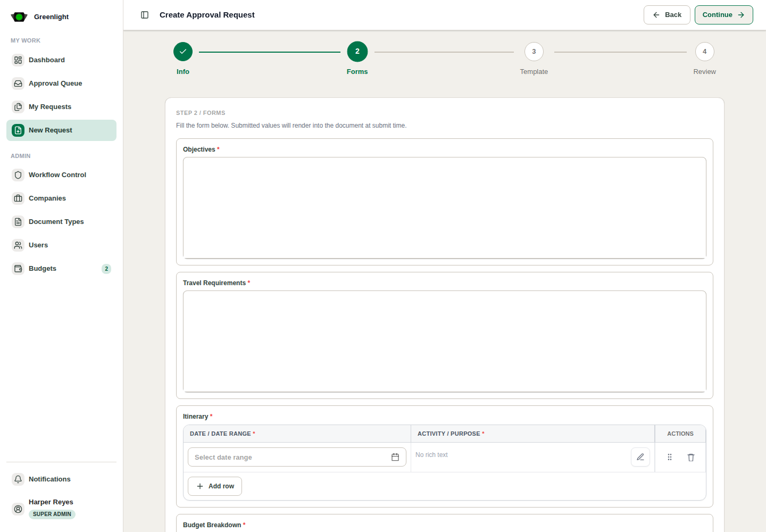766x532 pixels.
Task: Click into the Travel Requirements text area
Action: point(445,342)
